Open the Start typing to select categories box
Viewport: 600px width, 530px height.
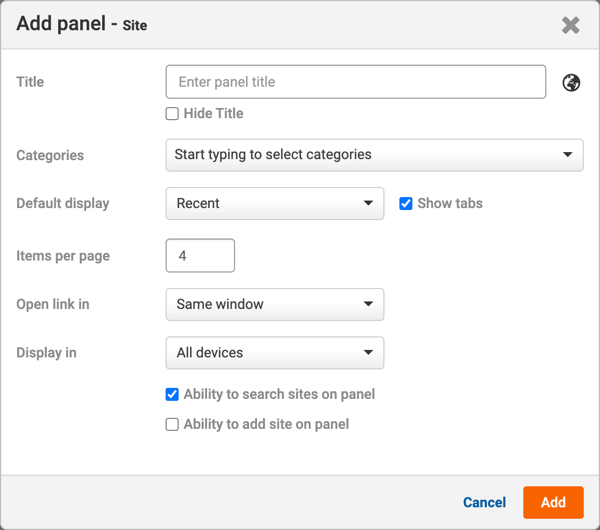click(360, 155)
